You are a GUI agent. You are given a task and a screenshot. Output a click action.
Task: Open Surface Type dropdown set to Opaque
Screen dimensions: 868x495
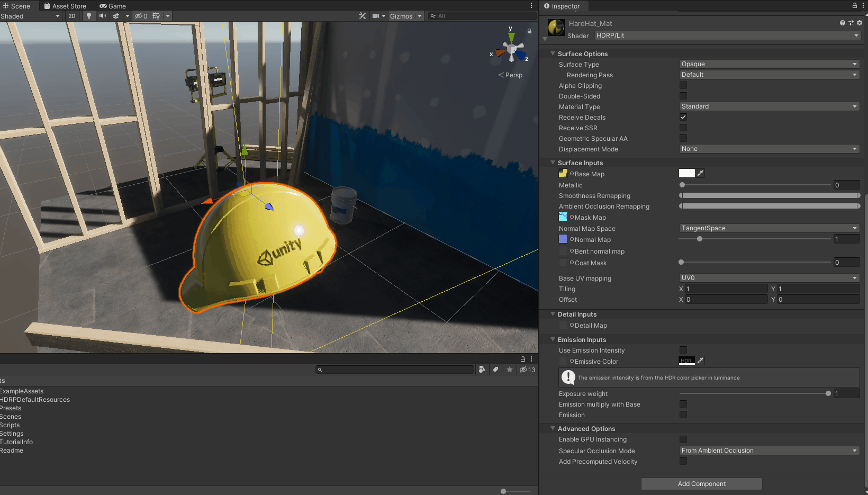[769, 64]
